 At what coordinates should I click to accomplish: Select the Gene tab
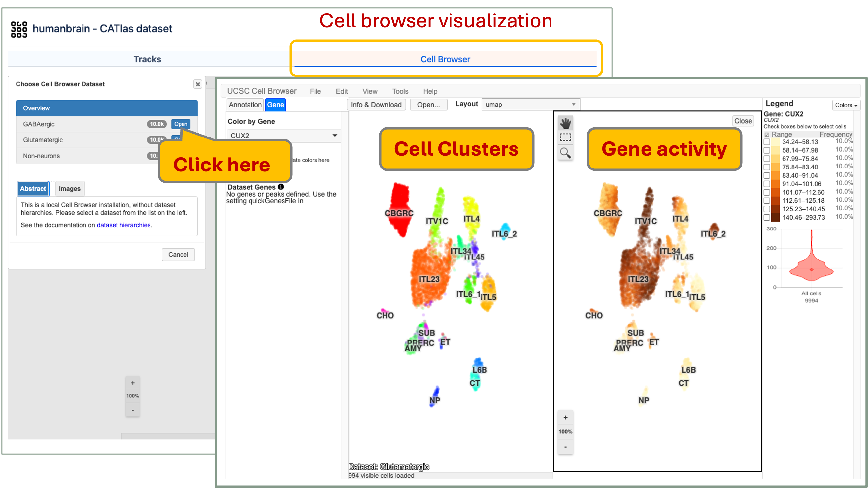click(275, 105)
